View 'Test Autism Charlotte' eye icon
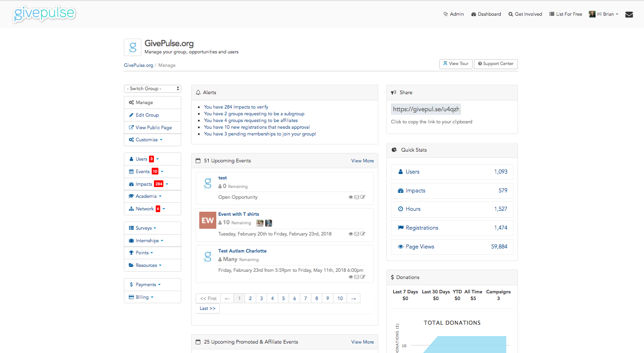The image size is (644, 353). tap(351, 277)
